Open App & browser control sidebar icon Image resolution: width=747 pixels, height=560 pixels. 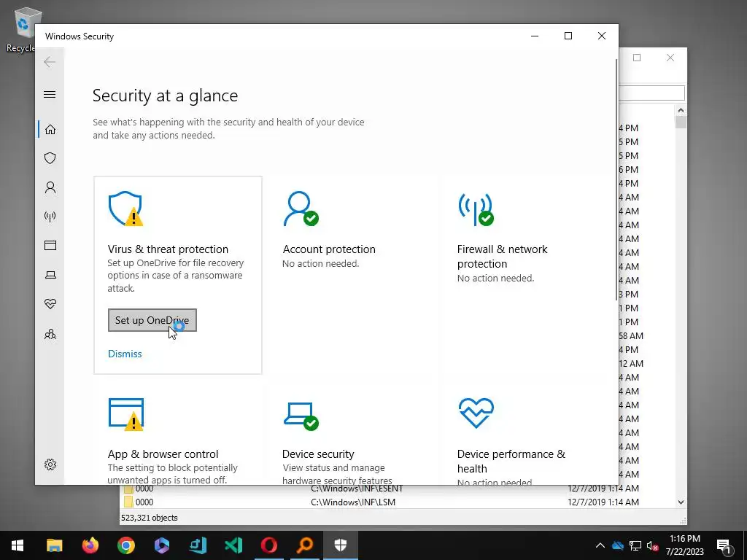click(50, 245)
